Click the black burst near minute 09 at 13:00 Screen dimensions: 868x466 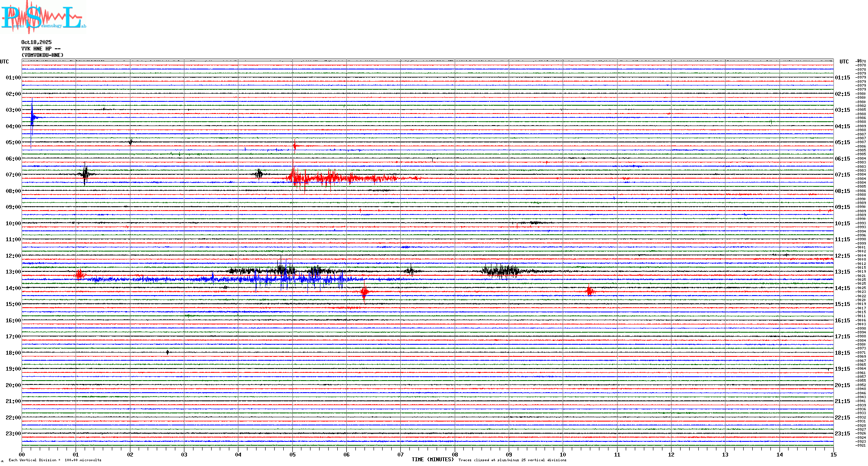pyautogui.click(x=501, y=271)
